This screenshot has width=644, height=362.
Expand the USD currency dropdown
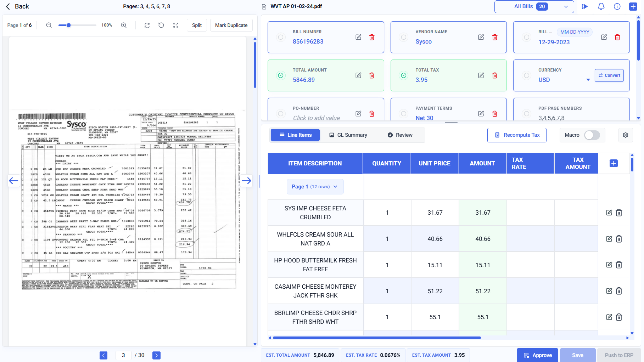click(x=588, y=80)
